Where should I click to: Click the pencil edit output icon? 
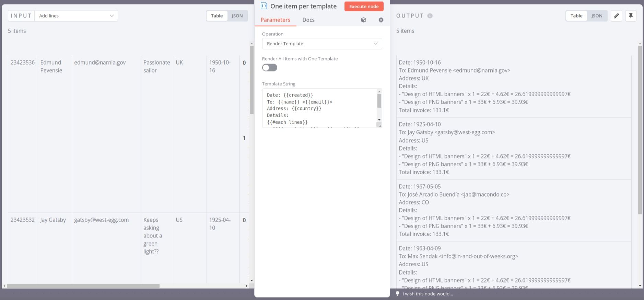point(616,16)
